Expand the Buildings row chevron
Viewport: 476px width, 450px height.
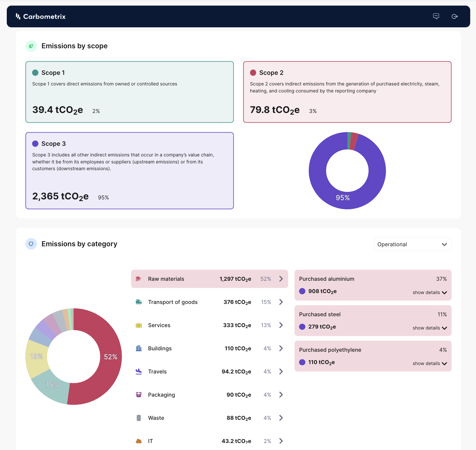(x=281, y=348)
